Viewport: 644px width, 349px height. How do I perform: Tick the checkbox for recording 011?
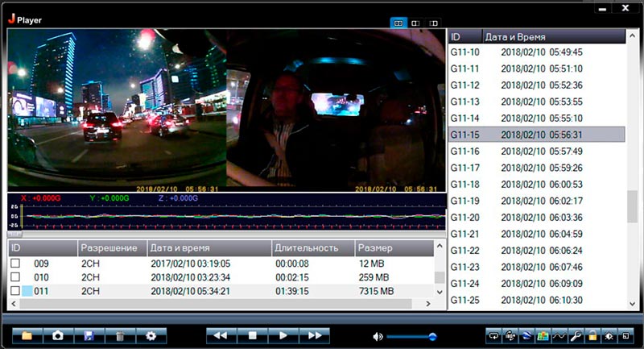coord(14,291)
